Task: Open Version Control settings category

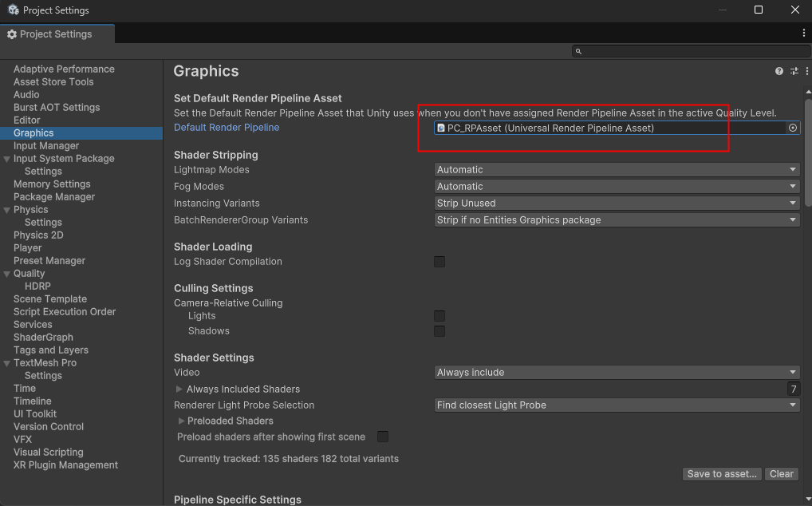Action: [48, 427]
